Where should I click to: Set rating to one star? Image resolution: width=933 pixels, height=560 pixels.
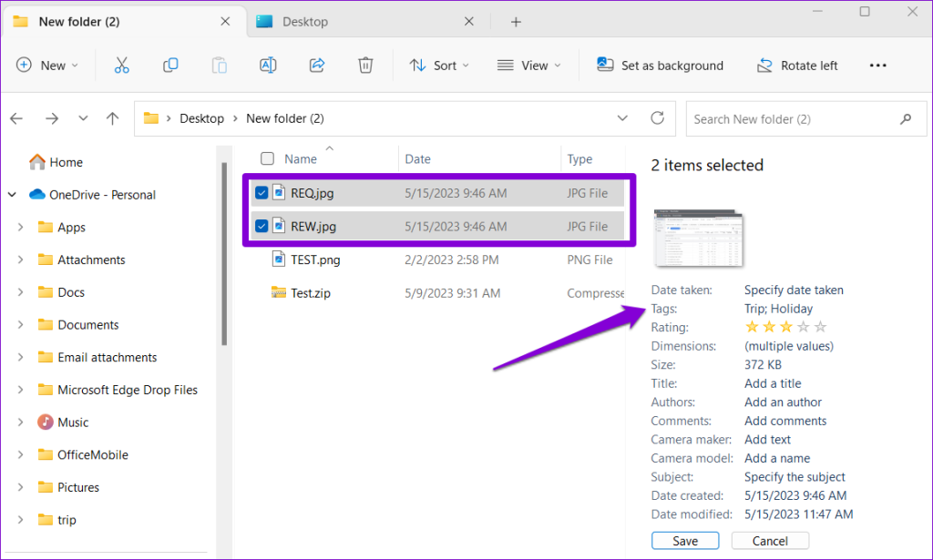coord(752,326)
